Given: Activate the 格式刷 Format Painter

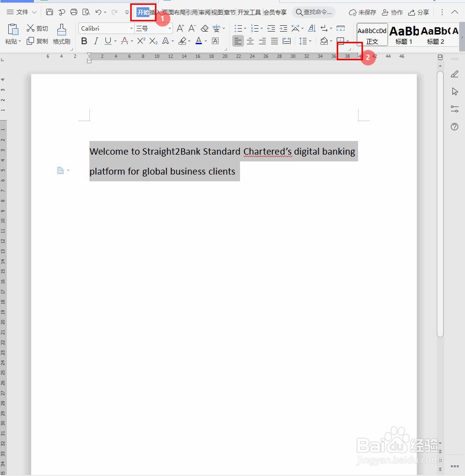Looking at the screenshot, I should point(62,35).
